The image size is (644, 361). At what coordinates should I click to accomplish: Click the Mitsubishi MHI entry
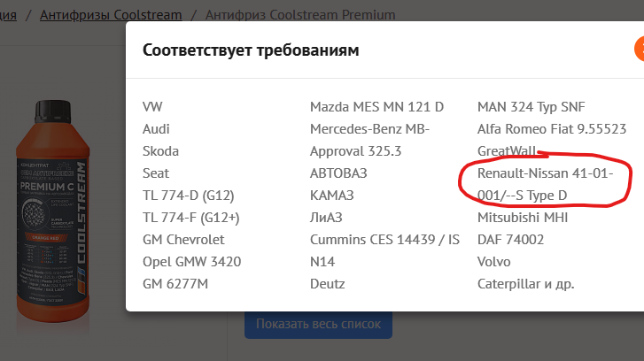[x=523, y=218]
